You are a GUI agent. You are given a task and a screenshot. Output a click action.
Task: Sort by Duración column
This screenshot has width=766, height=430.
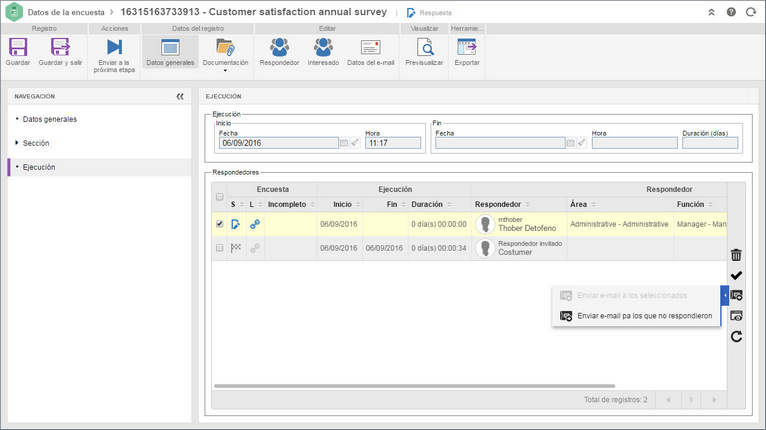pos(449,204)
